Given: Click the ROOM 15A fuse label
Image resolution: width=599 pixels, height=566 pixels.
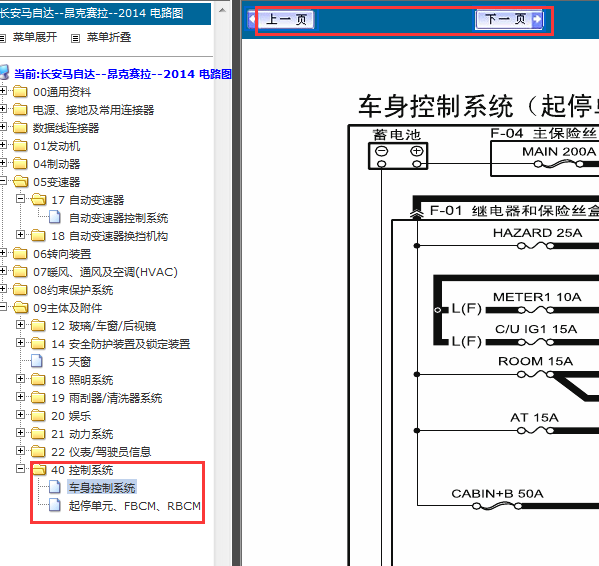Looking at the screenshot, I should [x=535, y=361].
